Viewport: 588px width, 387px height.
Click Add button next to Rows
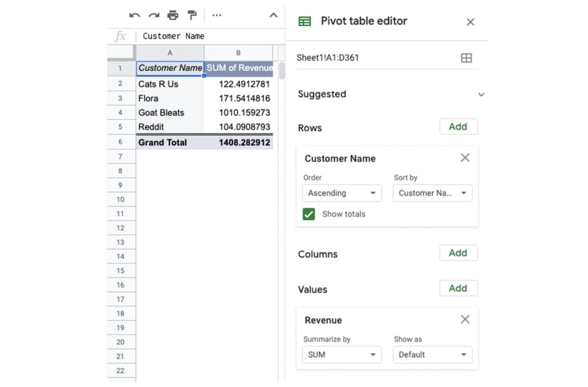click(458, 127)
